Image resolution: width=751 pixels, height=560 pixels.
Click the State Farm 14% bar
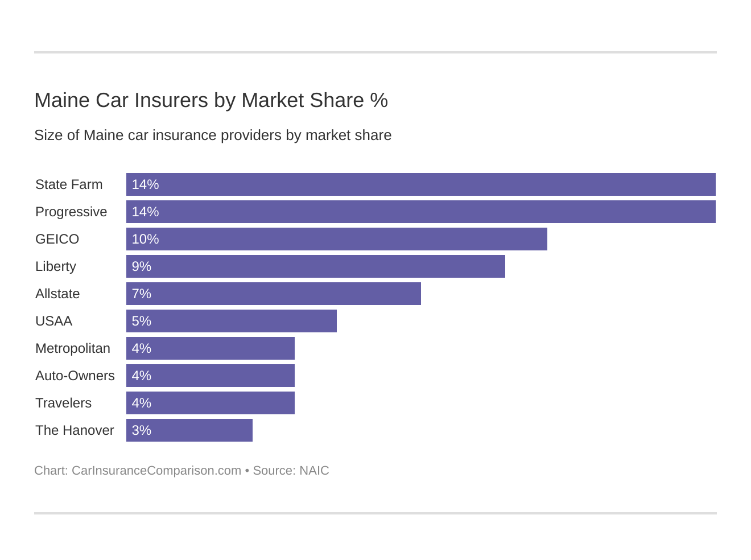click(x=420, y=184)
